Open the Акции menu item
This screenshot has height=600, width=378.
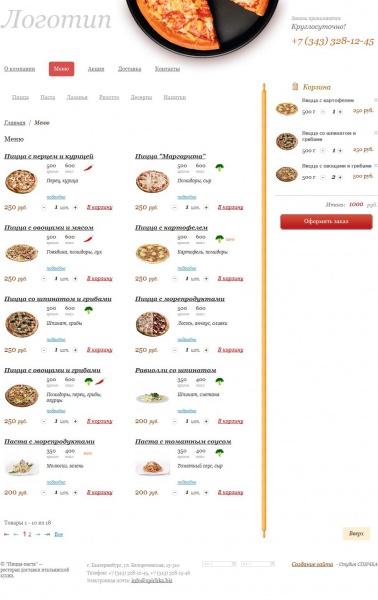[96, 69]
